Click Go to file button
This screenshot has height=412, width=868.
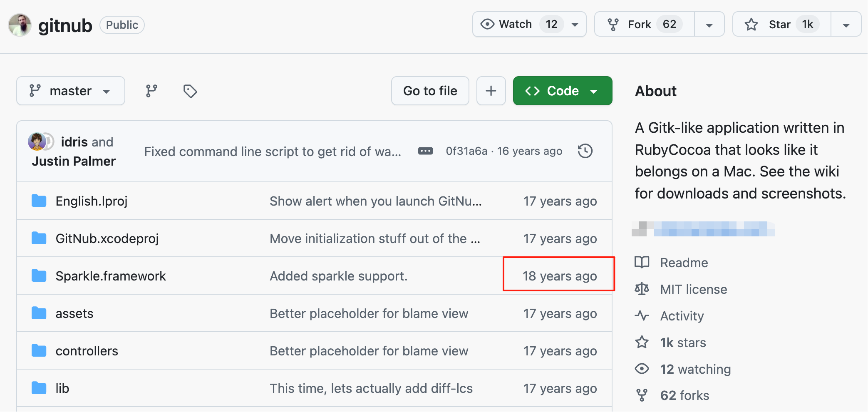(x=430, y=91)
